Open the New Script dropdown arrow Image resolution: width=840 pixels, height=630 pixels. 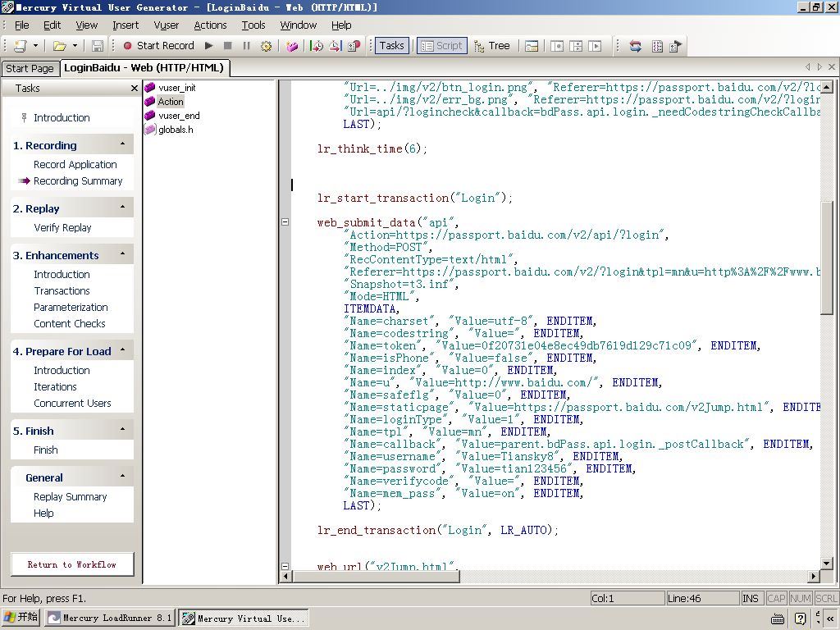point(35,46)
